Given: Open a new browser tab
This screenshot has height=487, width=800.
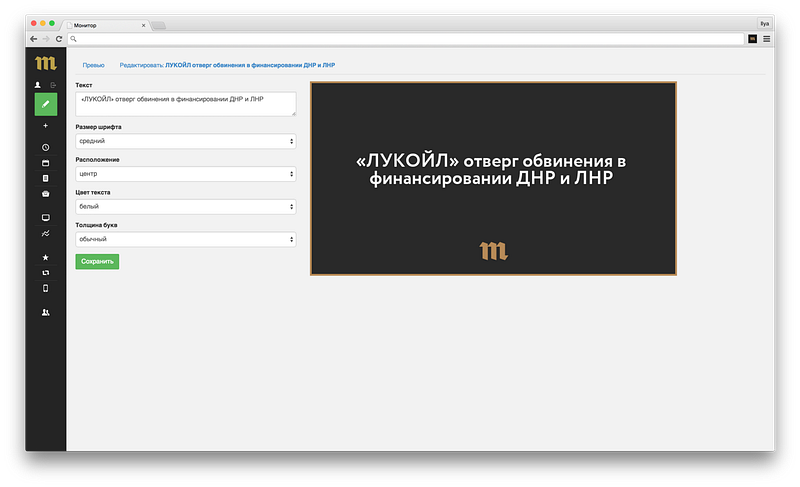Looking at the screenshot, I should click(x=159, y=25).
